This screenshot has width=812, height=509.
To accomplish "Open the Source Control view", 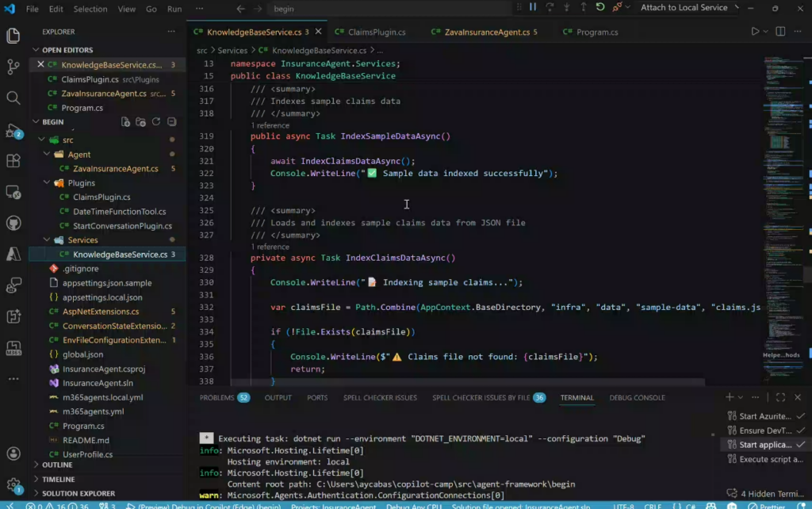I will coord(13,67).
